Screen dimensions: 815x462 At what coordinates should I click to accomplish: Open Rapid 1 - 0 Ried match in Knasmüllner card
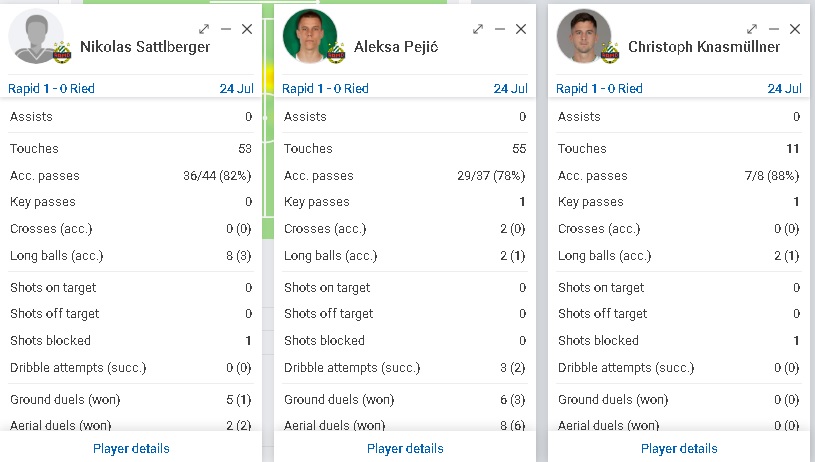(x=600, y=89)
